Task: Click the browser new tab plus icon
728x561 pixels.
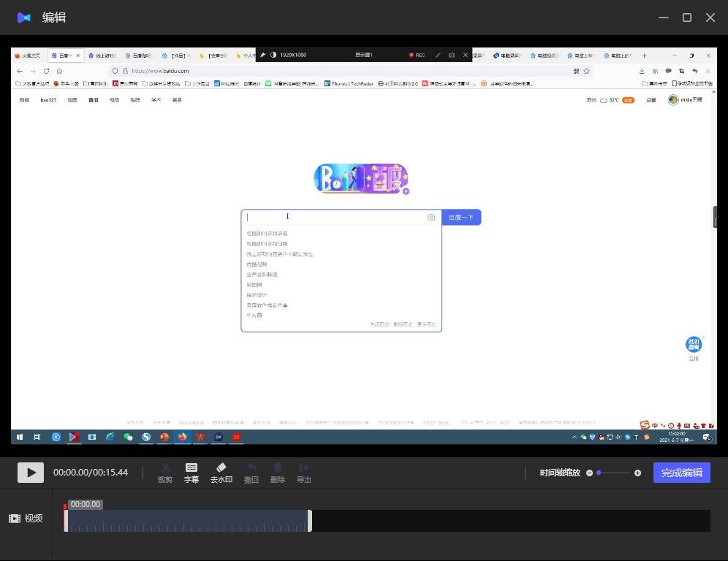Action: coord(644,56)
